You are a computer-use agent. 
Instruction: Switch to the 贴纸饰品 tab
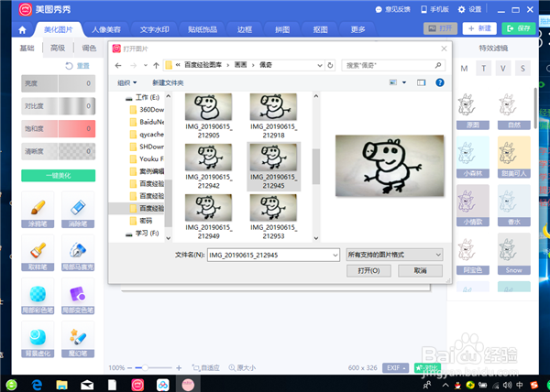coord(203,30)
